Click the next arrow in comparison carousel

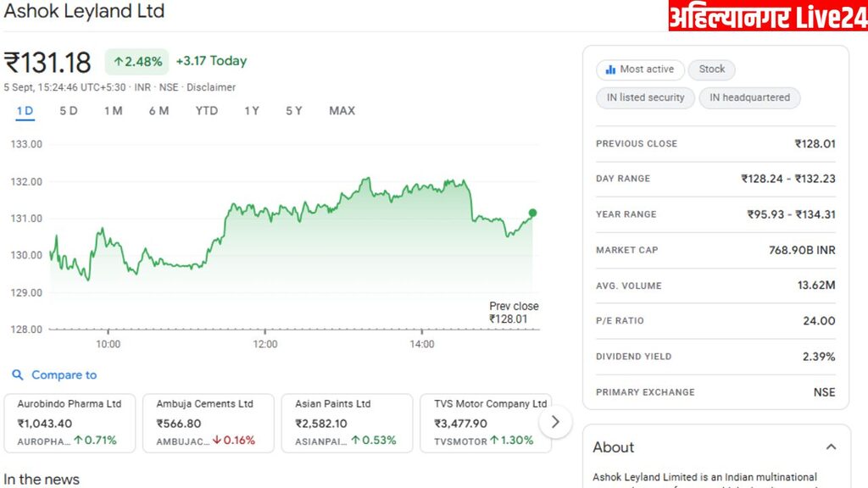[555, 421]
